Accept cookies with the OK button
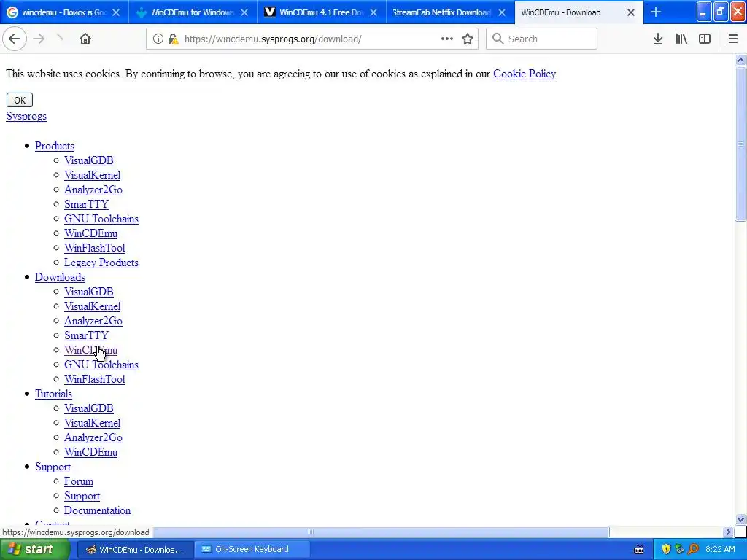Screen dimensions: 747x560 coord(20,100)
